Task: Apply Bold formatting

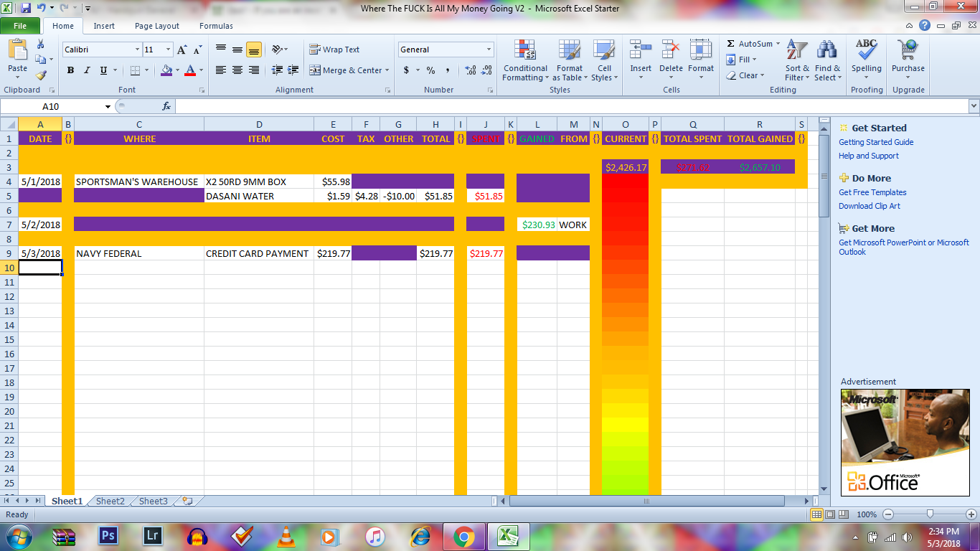Action: (70, 70)
